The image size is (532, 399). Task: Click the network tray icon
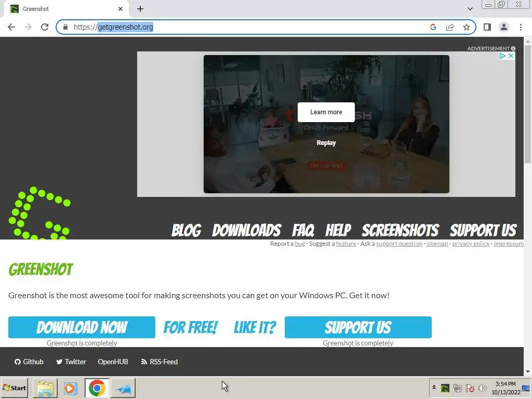pos(457,388)
